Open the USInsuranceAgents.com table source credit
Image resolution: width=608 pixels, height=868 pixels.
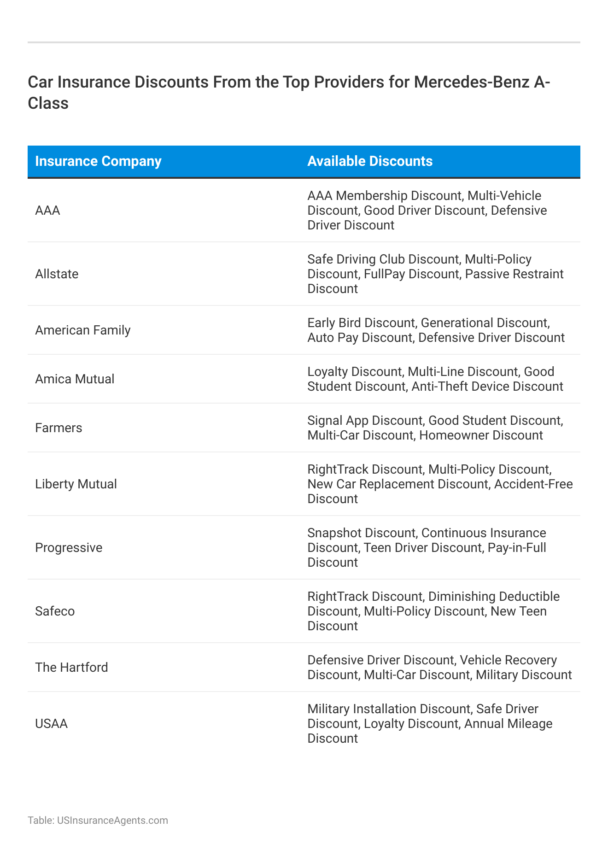98,820
